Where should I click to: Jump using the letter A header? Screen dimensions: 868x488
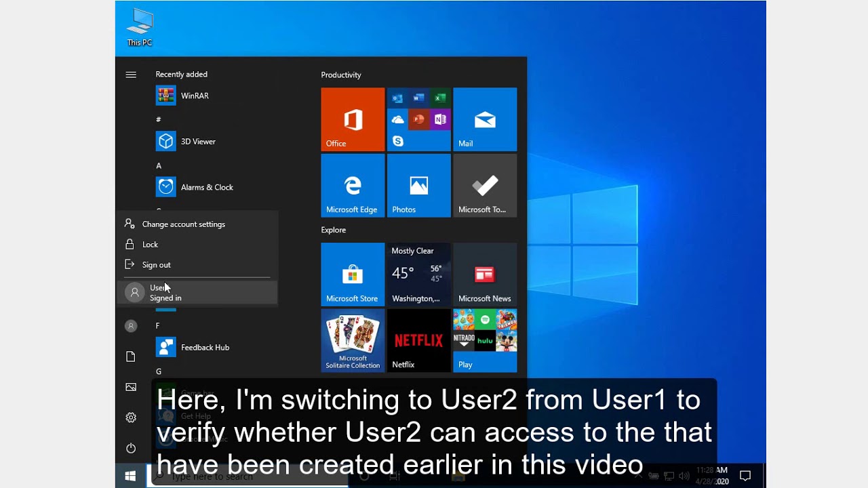159,166
